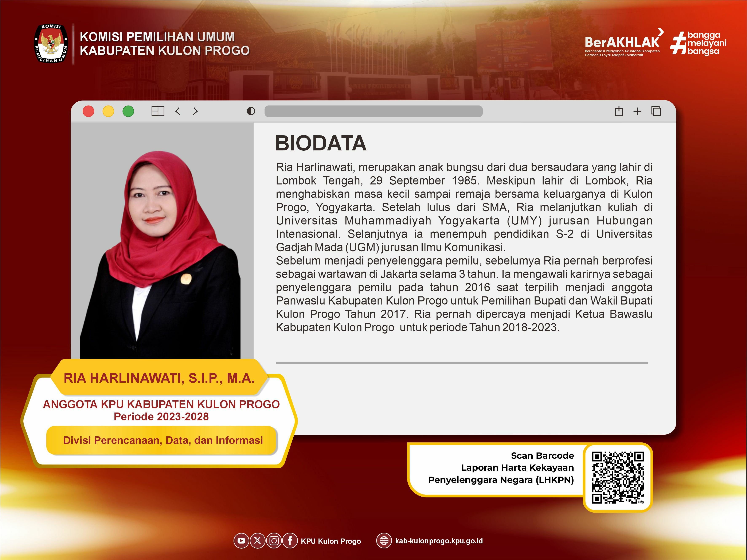This screenshot has height=560, width=747.
Task: Click the LHKPN QR code
Action: pos(618,478)
